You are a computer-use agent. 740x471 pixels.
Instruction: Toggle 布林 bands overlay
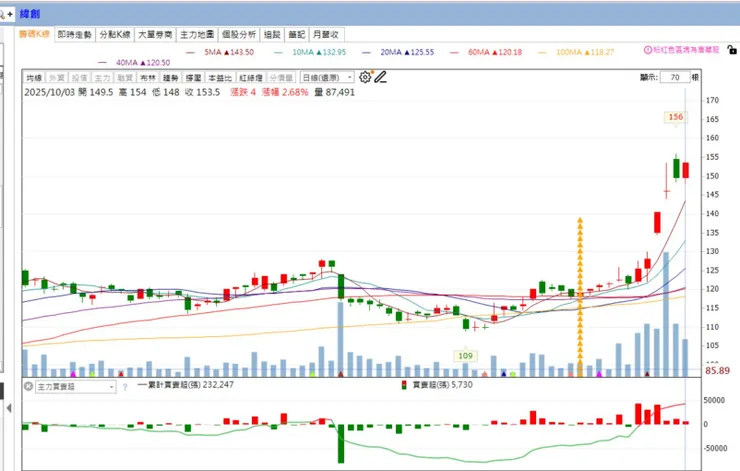pos(148,77)
